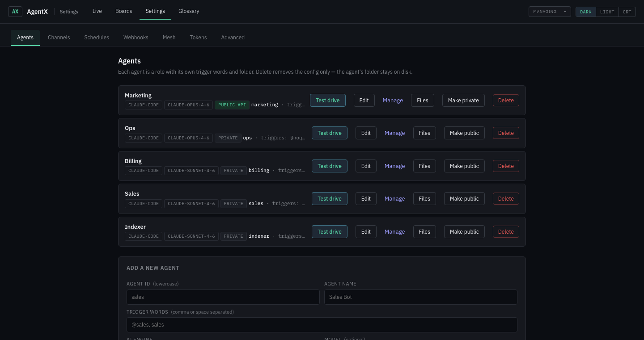This screenshot has height=340, width=644.
Task: Test drive the Marketing agent
Action: [328, 101]
